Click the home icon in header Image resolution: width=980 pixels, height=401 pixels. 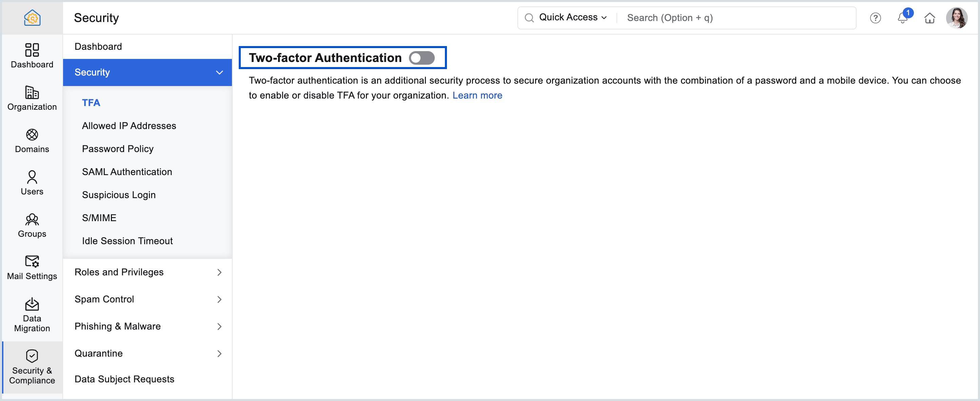pyautogui.click(x=929, y=18)
